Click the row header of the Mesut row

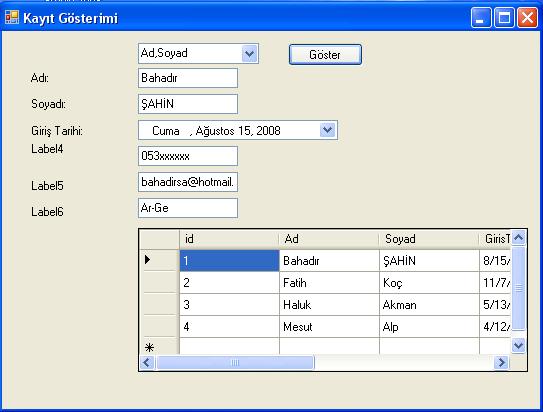pos(160,326)
